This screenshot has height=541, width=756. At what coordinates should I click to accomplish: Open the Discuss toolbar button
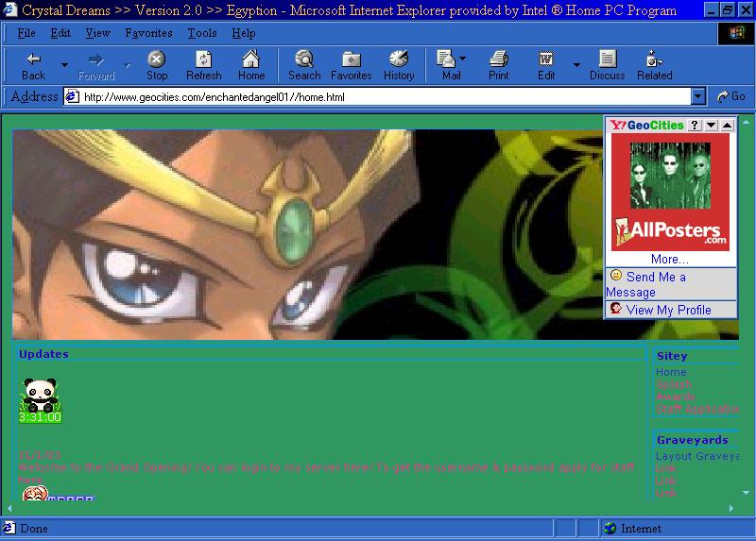point(607,66)
